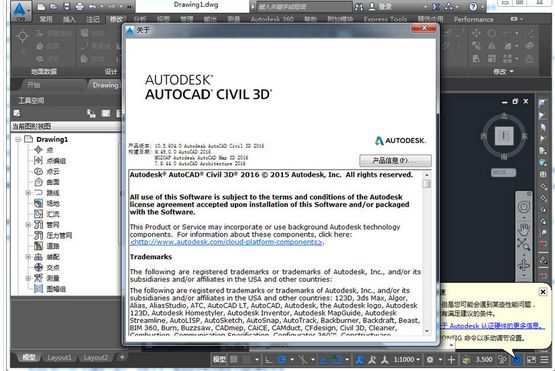The image size is (555, 371).
Task: Click the Undo arrow icon
Action: (92, 6)
